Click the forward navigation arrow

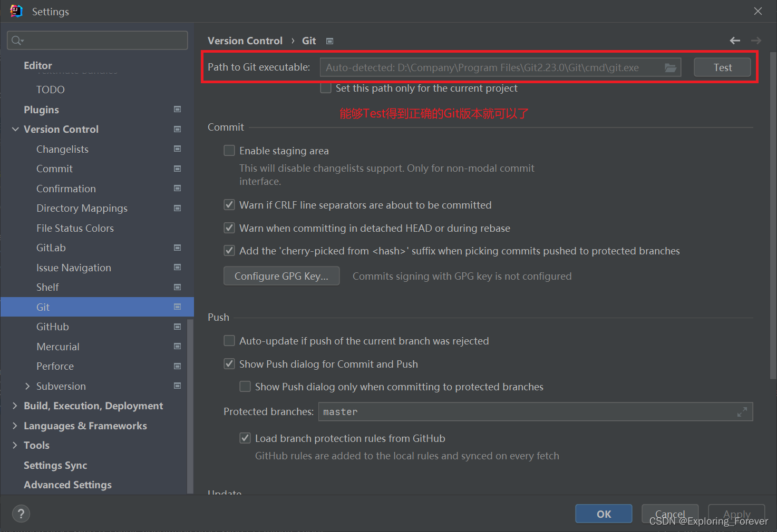756,41
